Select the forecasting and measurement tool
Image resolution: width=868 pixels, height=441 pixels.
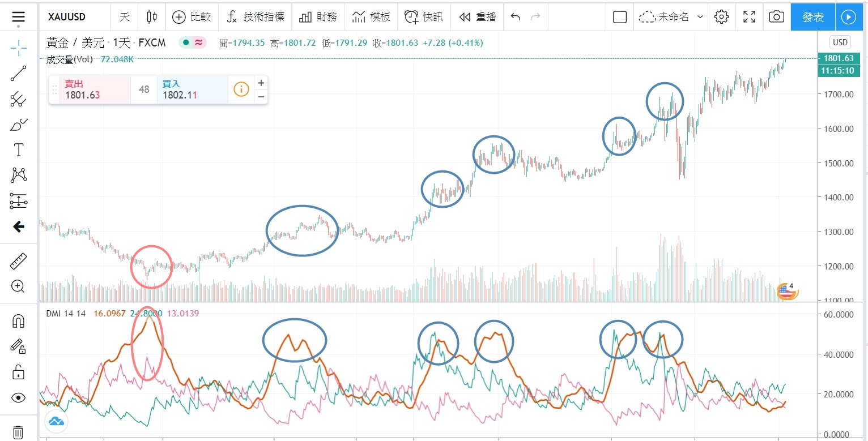pyautogui.click(x=18, y=201)
